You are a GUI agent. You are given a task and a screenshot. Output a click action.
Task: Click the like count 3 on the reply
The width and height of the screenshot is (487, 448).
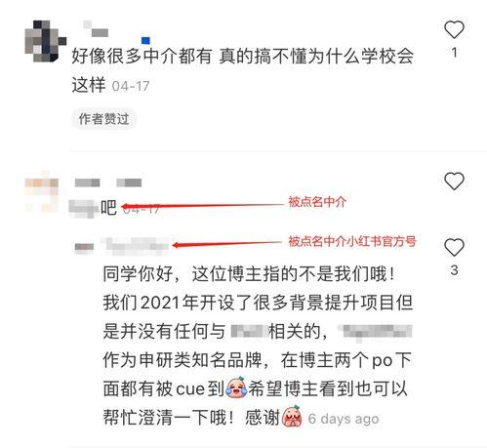454,270
